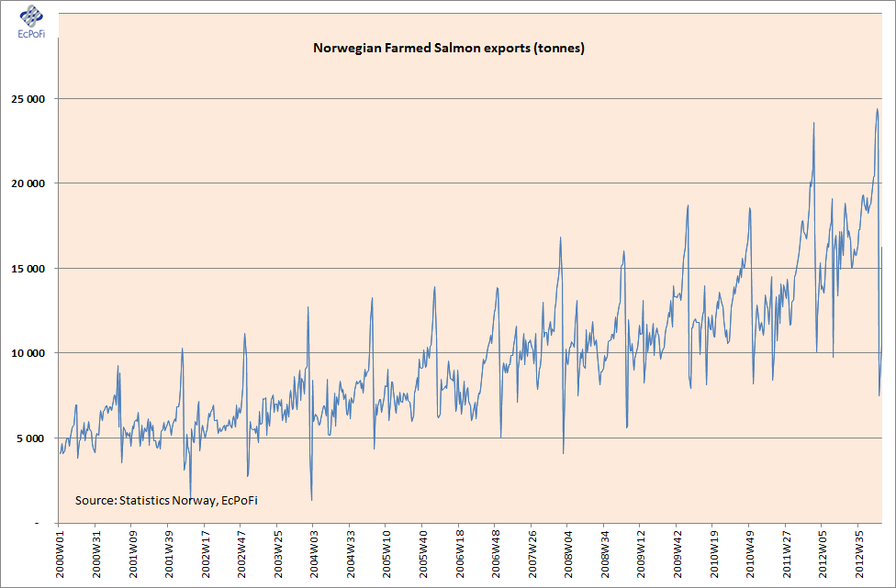Click the highest data peak near 24 000

[x=877, y=109]
